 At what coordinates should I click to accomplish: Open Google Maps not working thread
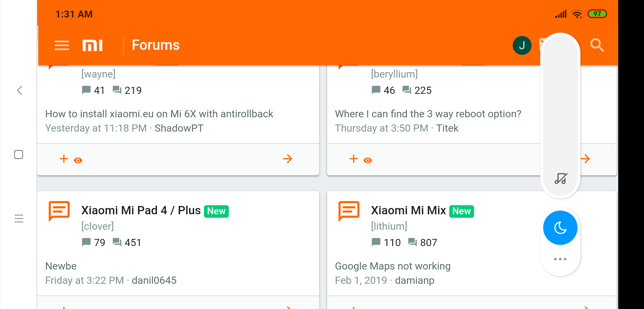[393, 266]
